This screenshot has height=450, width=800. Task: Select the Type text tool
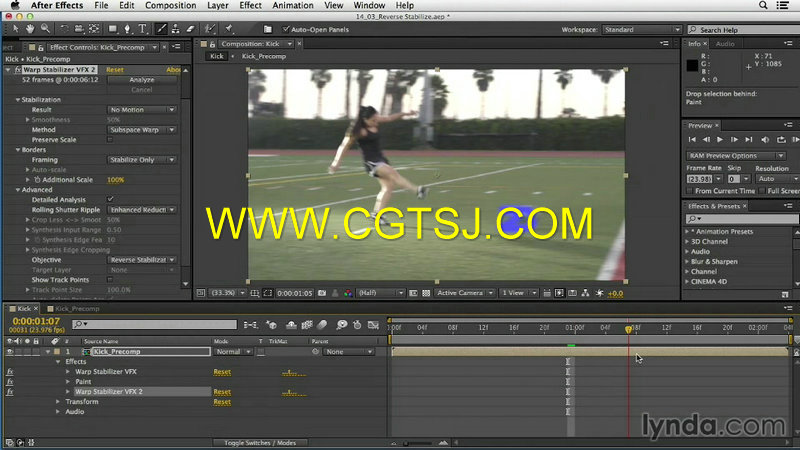coord(142,29)
